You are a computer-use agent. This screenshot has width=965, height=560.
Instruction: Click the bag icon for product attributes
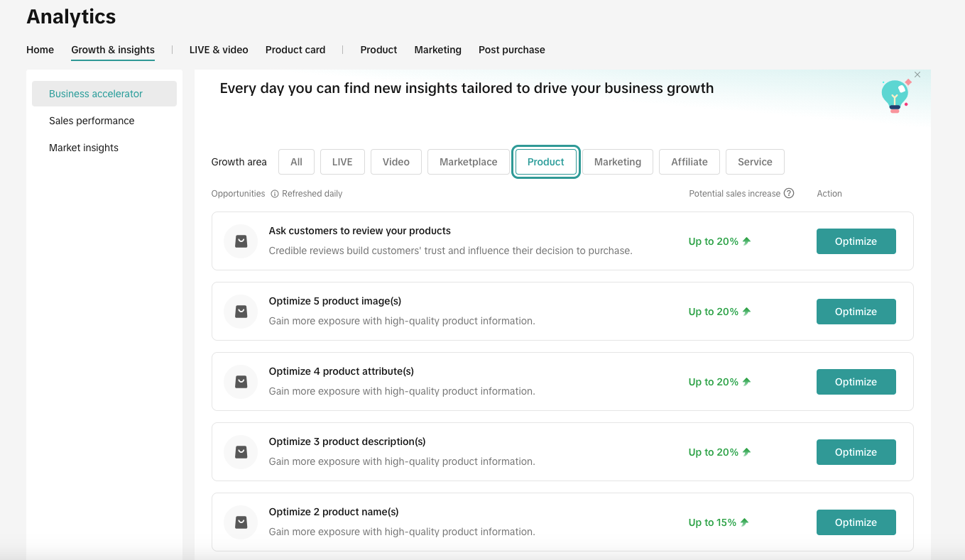click(241, 382)
